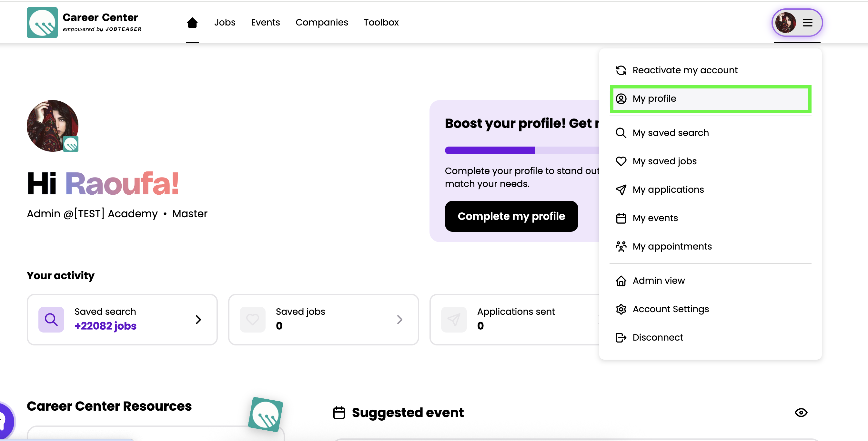This screenshot has height=441, width=868.
Task: Click the magnifier icon in Saved search card
Action: pyautogui.click(x=51, y=319)
